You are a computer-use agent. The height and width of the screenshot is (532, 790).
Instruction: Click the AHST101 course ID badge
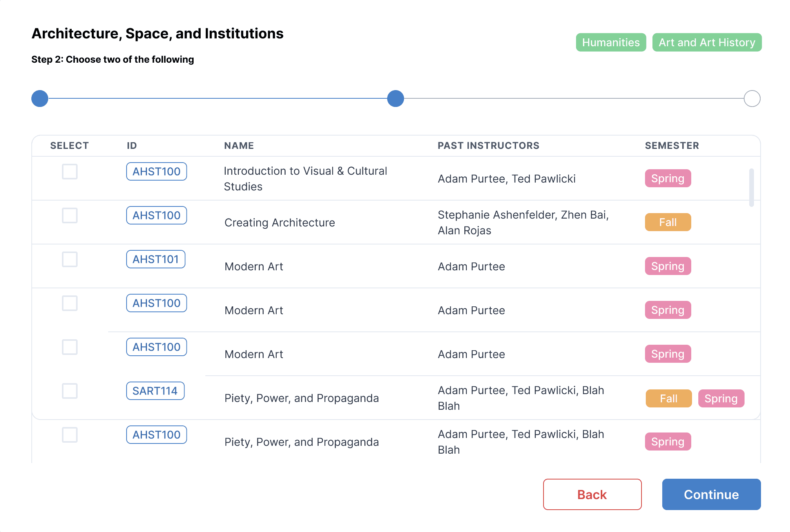[156, 259]
